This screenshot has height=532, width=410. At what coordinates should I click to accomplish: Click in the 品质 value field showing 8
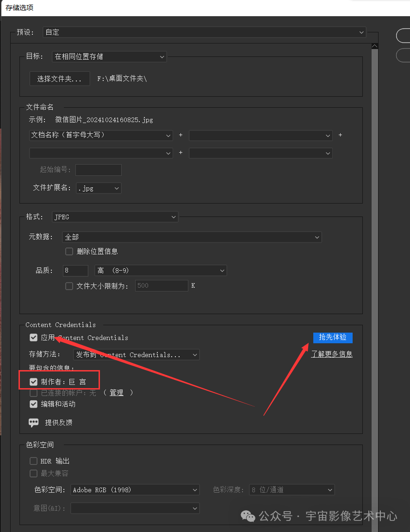point(75,270)
